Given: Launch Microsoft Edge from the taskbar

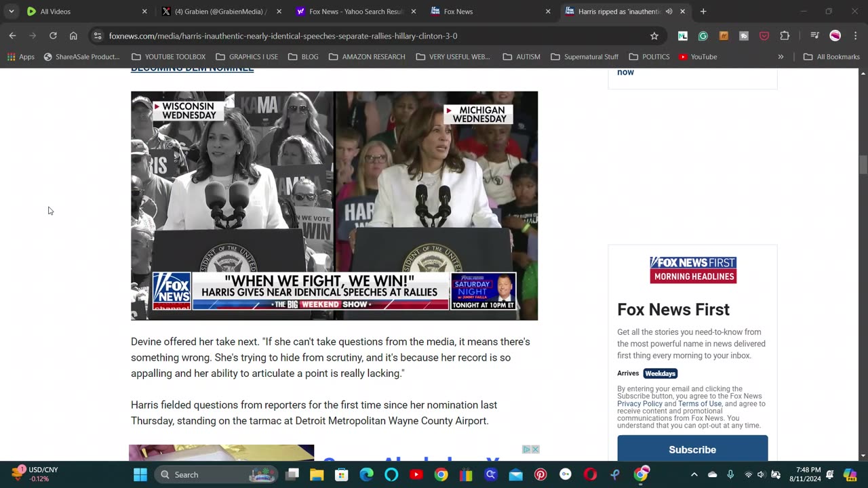Looking at the screenshot, I should pyautogui.click(x=366, y=474).
